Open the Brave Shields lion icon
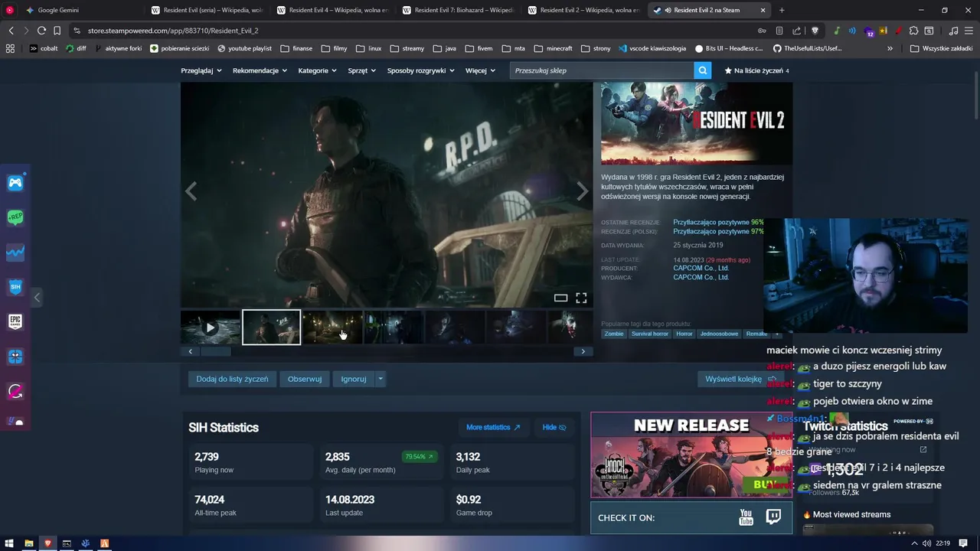Image resolution: width=980 pixels, height=551 pixels. [x=815, y=31]
